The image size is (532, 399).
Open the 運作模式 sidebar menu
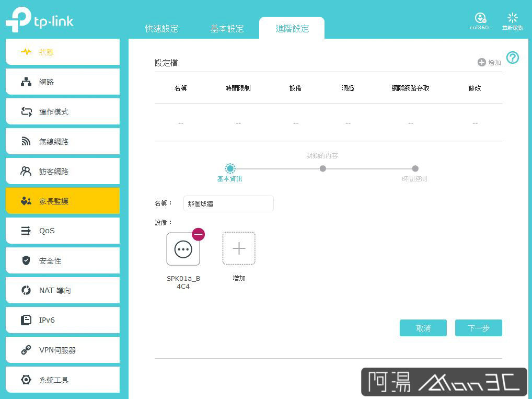tap(63, 111)
